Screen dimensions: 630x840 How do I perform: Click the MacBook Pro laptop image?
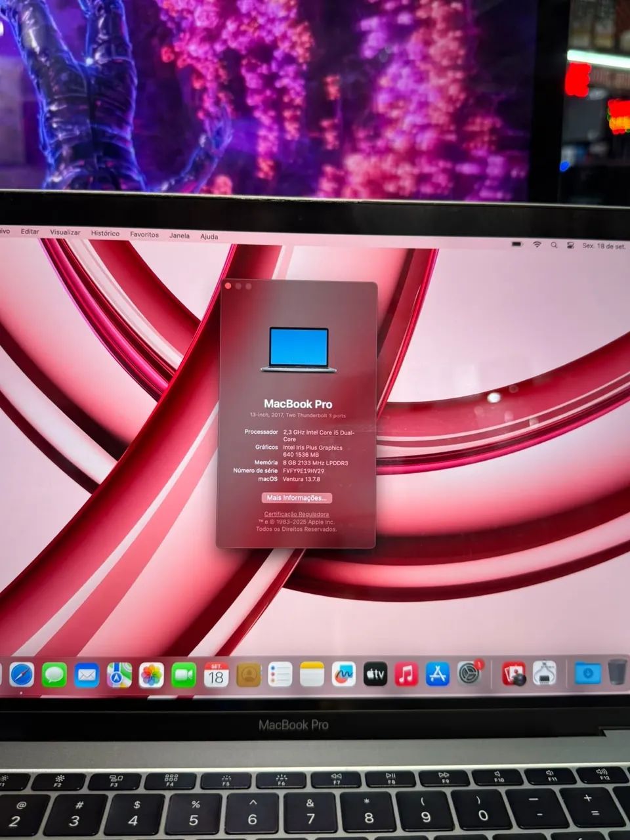tap(299, 350)
